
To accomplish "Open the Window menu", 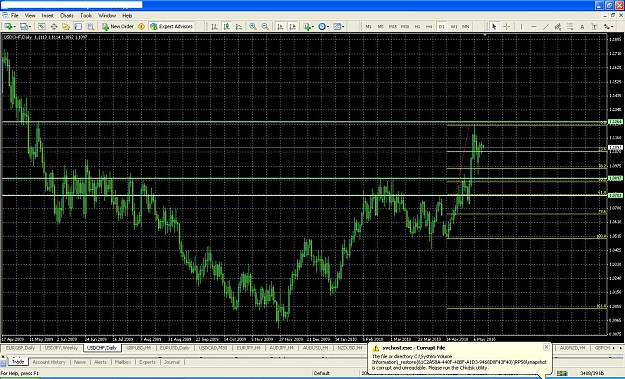I will (x=107, y=16).
